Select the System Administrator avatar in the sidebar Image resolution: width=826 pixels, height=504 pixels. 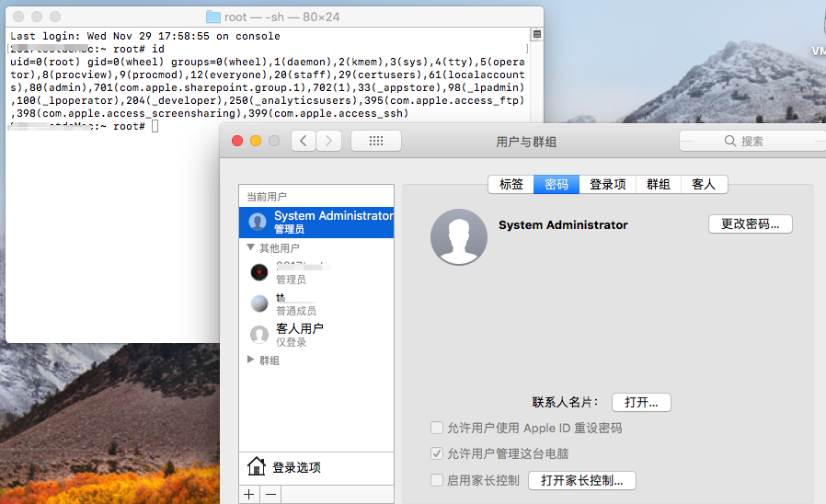(x=258, y=222)
